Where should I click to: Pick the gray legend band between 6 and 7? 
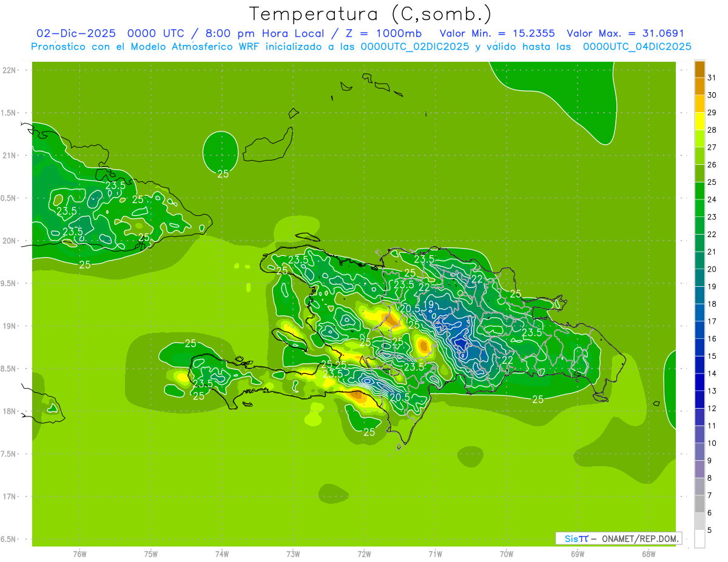[699, 504]
